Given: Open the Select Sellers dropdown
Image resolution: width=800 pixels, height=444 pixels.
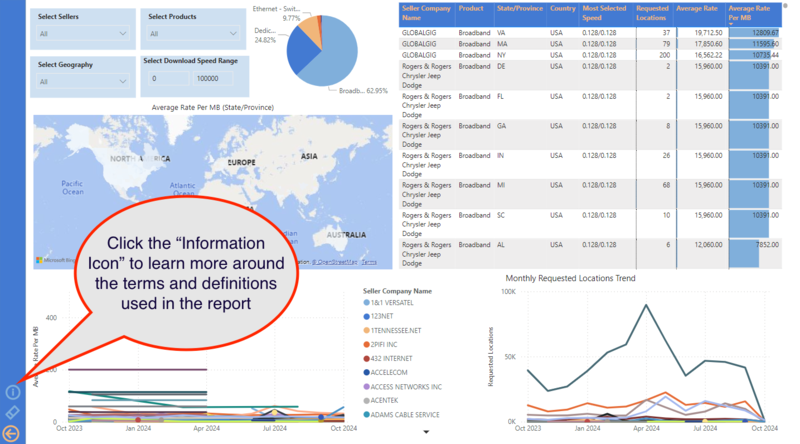Looking at the screenshot, I should [83, 34].
